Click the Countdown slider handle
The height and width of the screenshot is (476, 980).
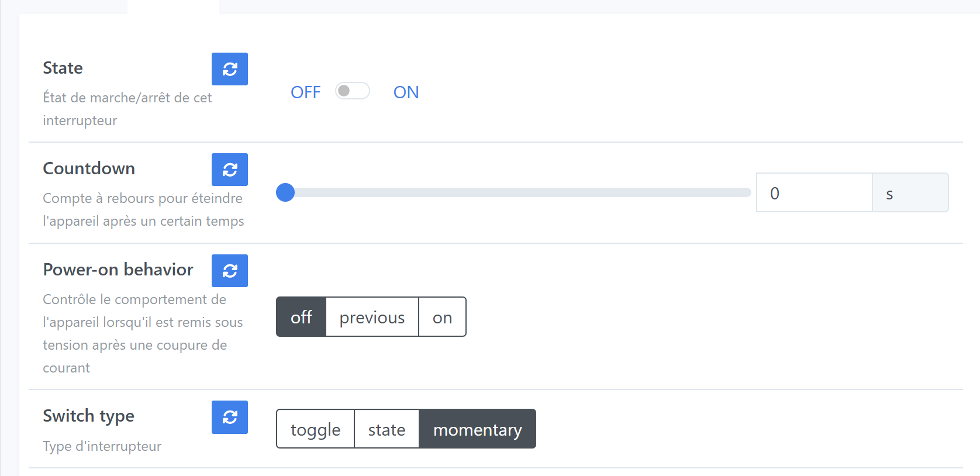coord(285,192)
